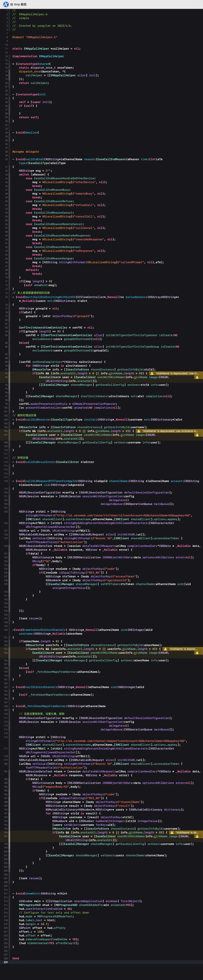
Task: Click the '#pragma delegate' line
Action: point(26,151)
